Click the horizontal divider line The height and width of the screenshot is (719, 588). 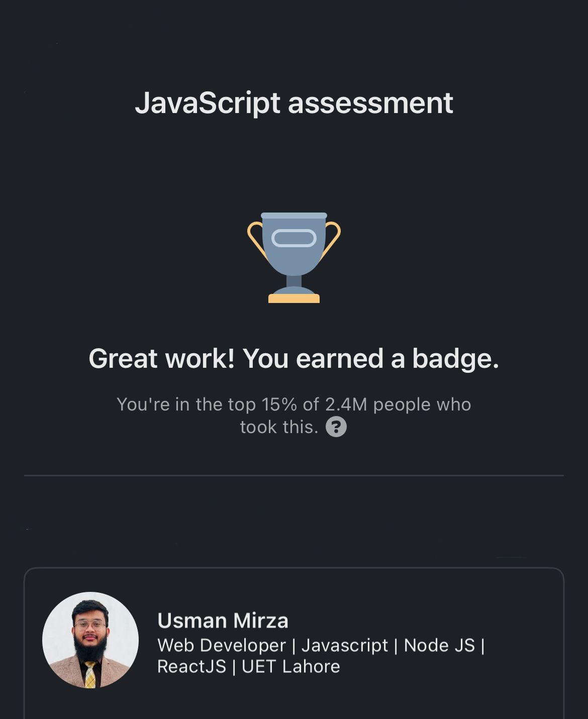(x=294, y=475)
